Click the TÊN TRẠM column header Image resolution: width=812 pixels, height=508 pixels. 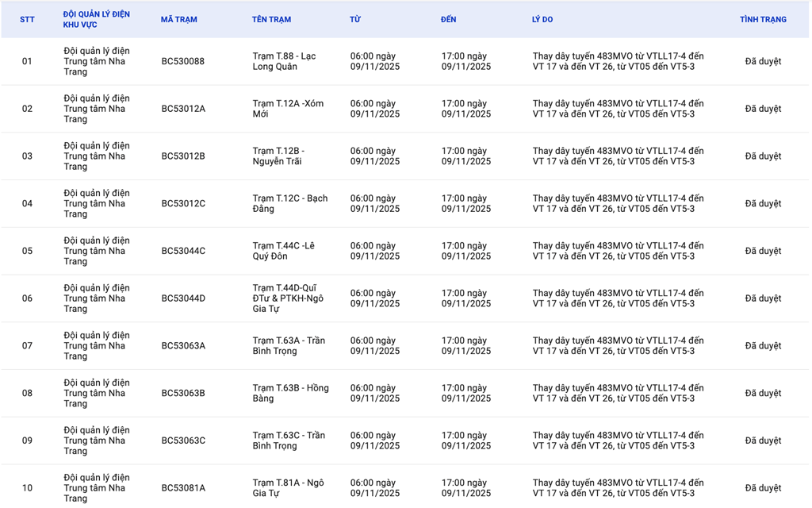tap(271, 20)
